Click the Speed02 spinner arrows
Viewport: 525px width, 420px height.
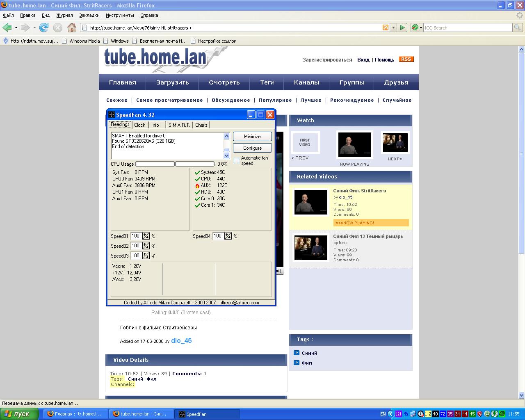click(146, 246)
